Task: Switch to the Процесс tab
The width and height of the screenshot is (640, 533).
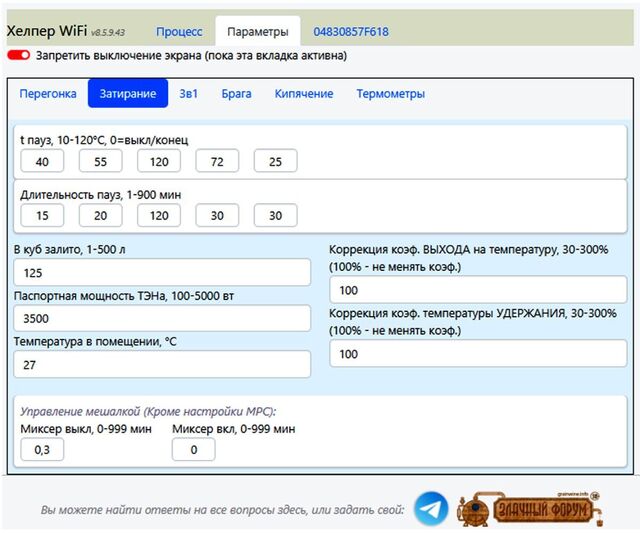Action: click(179, 32)
